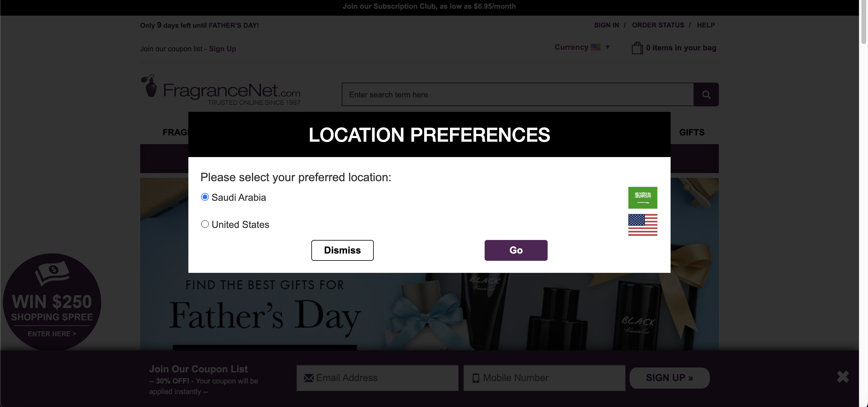This screenshot has height=407, width=868.
Task: Click the Saudi Arabia flag image
Action: 643,197
